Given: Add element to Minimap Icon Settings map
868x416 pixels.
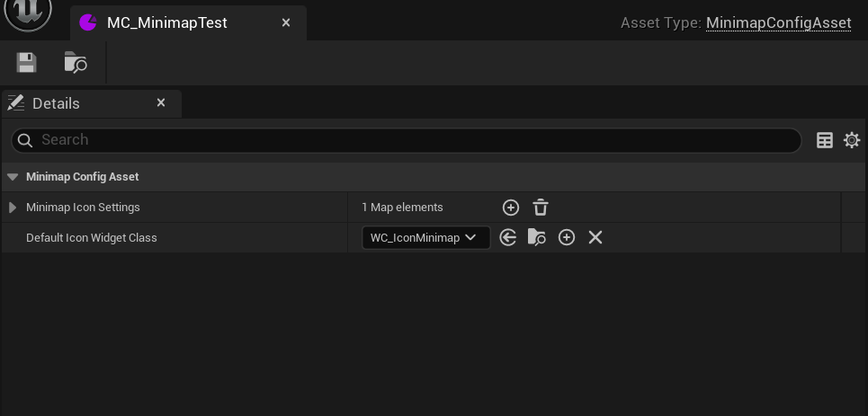Looking at the screenshot, I should click(x=510, y=208).
